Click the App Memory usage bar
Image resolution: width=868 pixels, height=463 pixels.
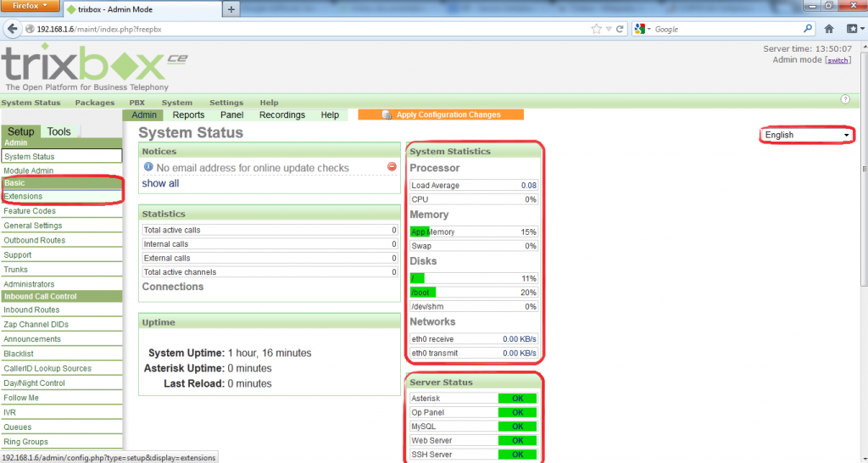pos(474,232)
